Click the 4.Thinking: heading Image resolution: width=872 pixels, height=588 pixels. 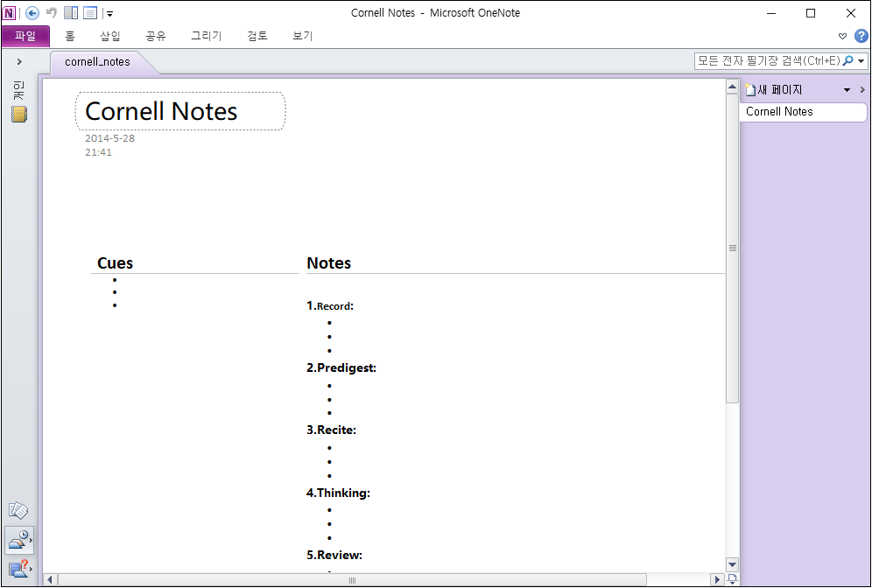coord(338,493)
